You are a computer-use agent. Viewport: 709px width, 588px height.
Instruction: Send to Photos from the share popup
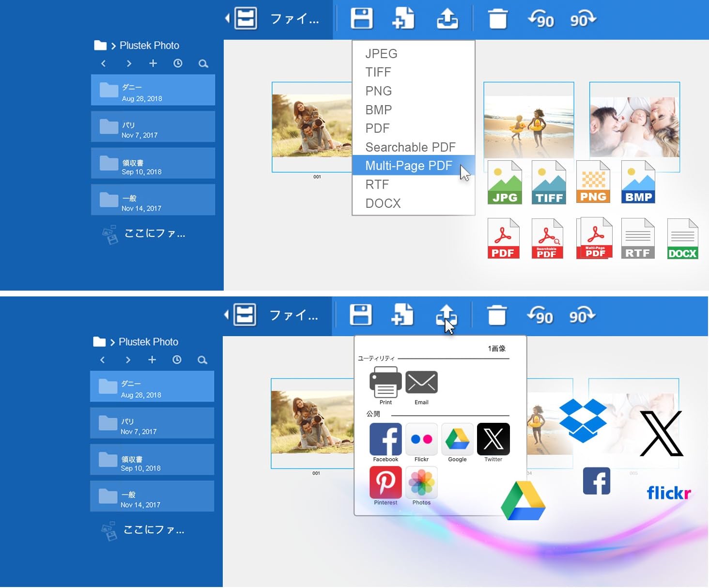coord(421,482)
